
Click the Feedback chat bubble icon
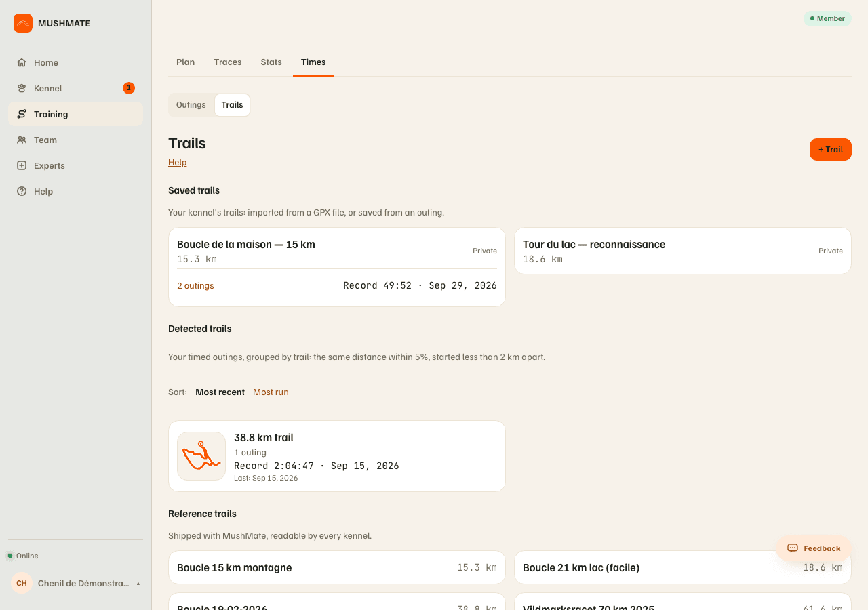(793, 548)
